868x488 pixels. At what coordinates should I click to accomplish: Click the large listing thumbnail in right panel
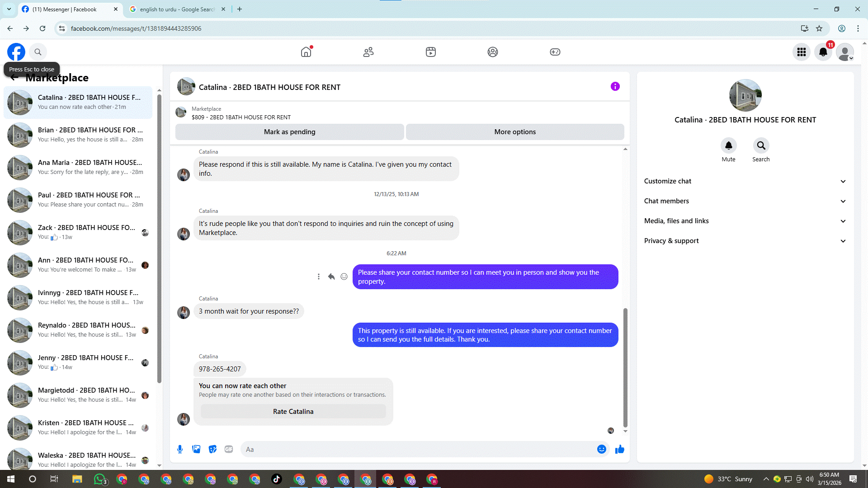(x=745, y=95)
